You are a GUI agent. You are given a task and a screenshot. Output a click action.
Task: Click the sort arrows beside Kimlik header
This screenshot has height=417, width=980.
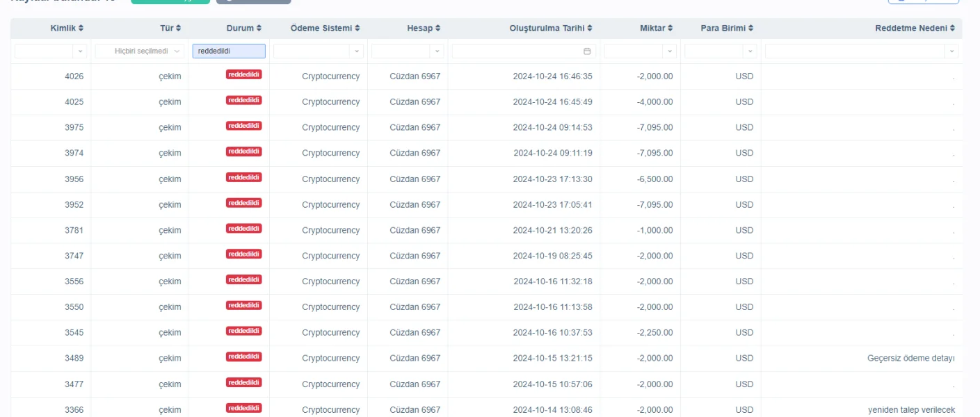pos(81,28)
